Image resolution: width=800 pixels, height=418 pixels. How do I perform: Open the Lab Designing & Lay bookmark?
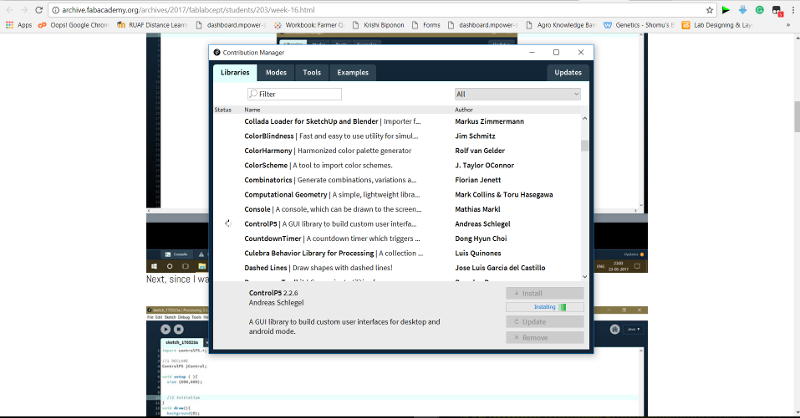tap(717, 24)
